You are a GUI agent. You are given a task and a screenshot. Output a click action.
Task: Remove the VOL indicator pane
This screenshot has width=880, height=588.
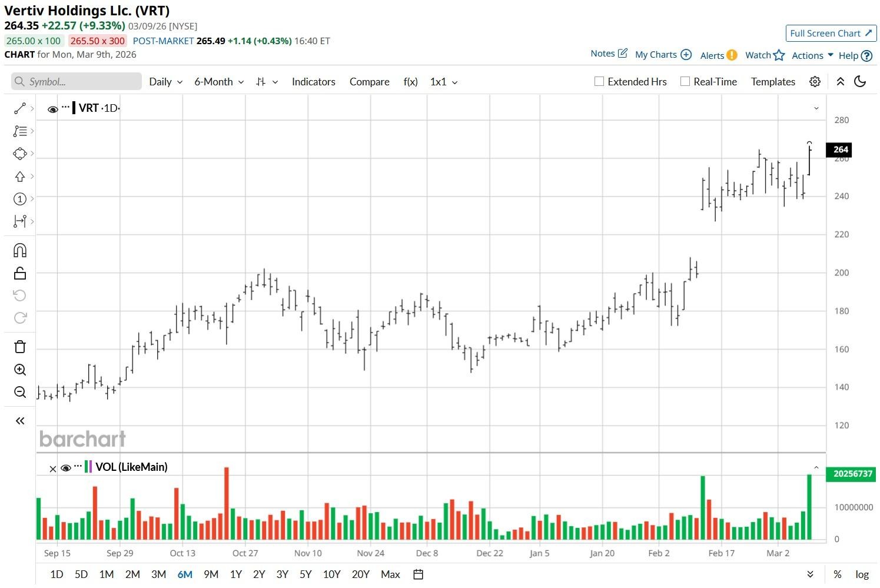point(53,469)
